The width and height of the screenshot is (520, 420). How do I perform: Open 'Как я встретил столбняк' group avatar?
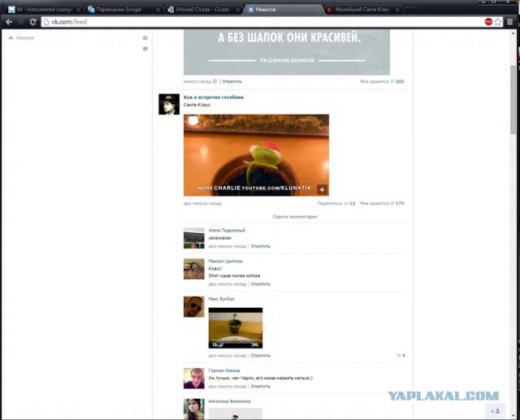[x=169, y=105]
